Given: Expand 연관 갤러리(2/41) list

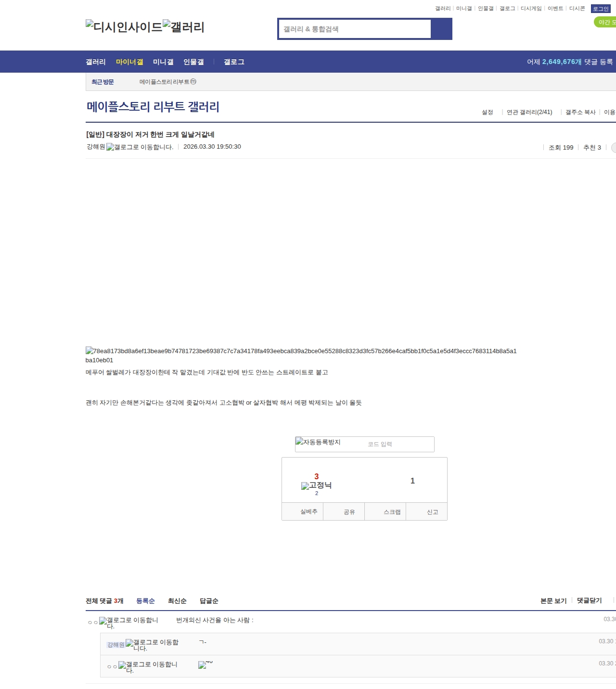Looking at the screenshot, I should point(529,112).
